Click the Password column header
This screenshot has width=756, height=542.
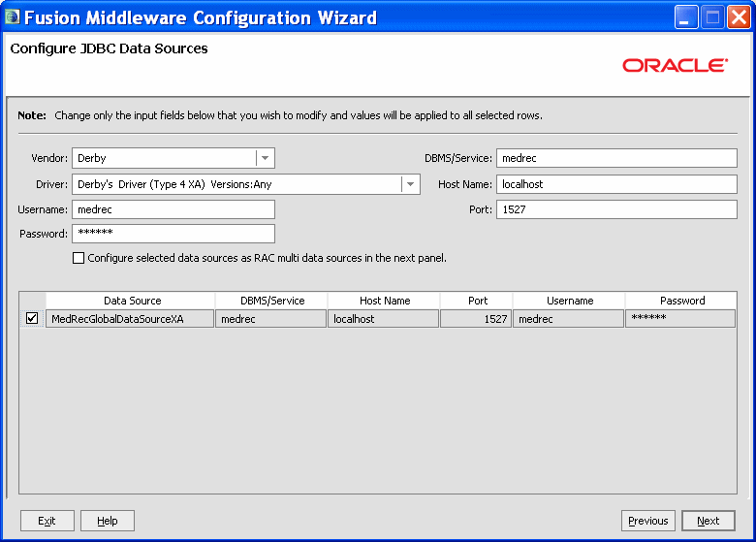680,301
